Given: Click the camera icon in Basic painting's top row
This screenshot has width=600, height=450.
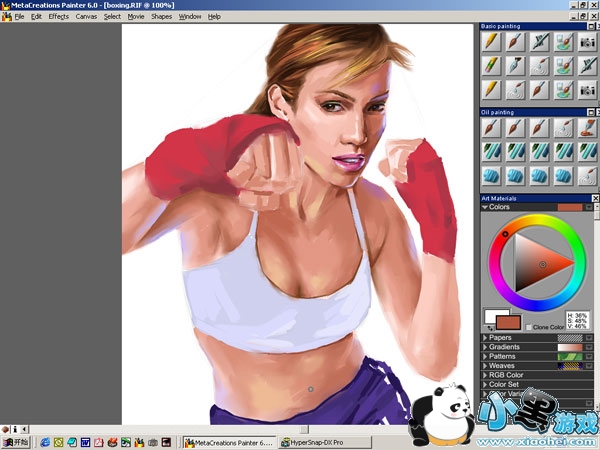Looking at the screenshot, I should coord(588,41).
